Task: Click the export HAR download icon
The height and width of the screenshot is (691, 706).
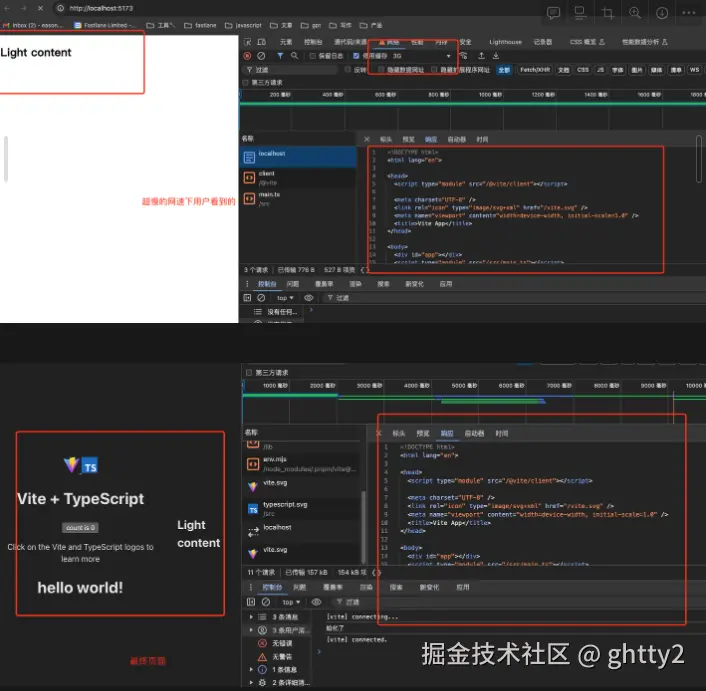Action: (x=496, y=56)
